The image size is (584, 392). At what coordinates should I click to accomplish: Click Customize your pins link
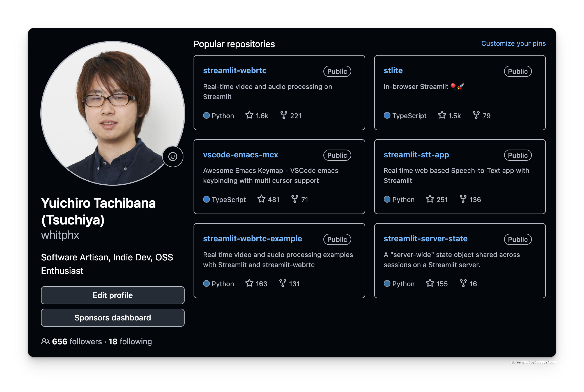[x=513, y=43]
